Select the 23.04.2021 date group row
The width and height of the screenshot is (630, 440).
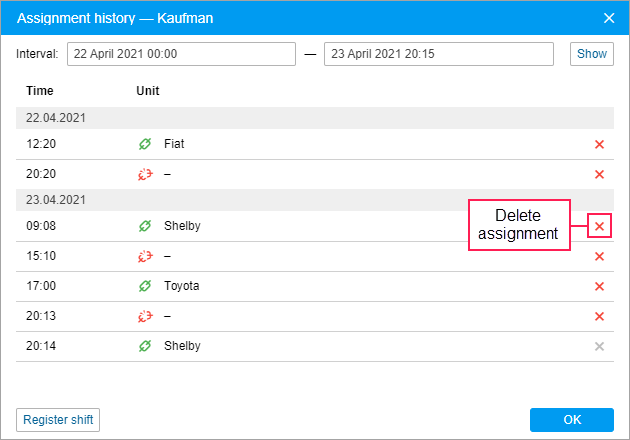[315, 199]
